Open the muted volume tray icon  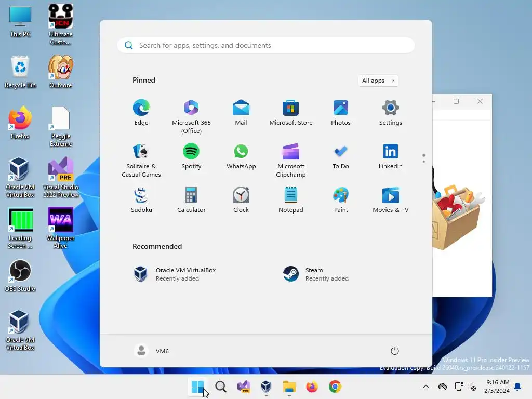coord(472,387)
